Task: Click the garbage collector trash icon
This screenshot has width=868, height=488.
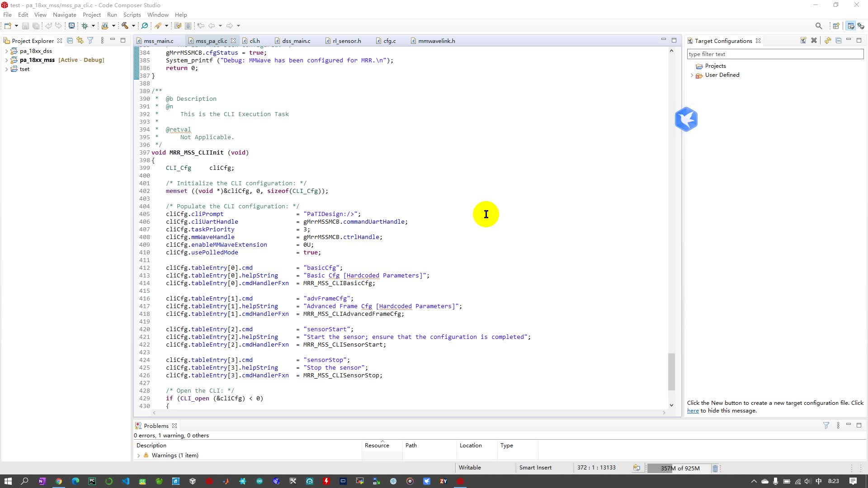Action: [715, 468]
